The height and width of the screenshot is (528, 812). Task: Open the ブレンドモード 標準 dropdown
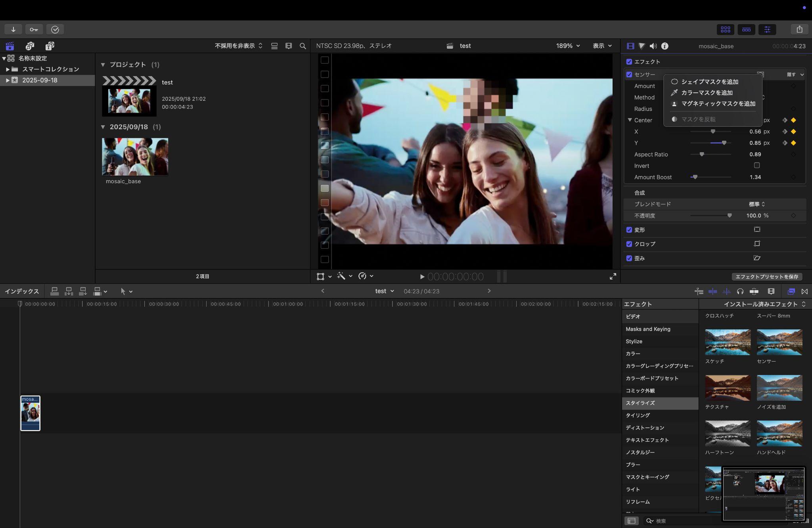tap(756, 204)
